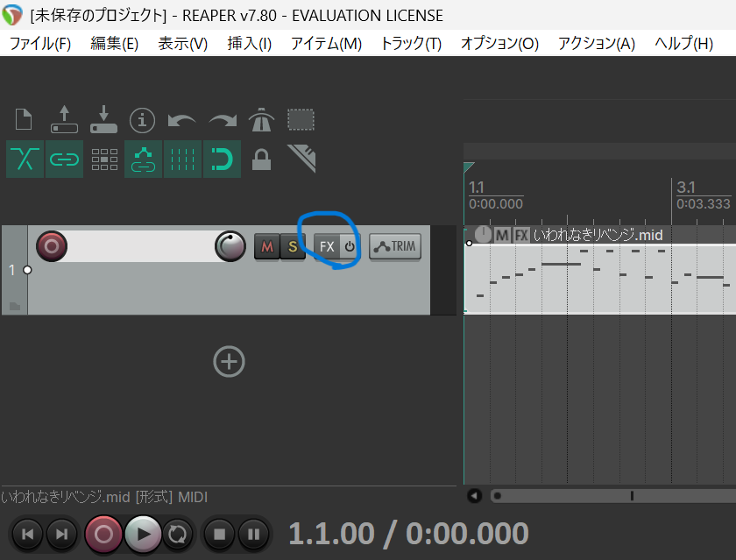Screen dimensions: 736x560
Task: Click the save project download-arrow icon
Action: (x=103, y=119)
